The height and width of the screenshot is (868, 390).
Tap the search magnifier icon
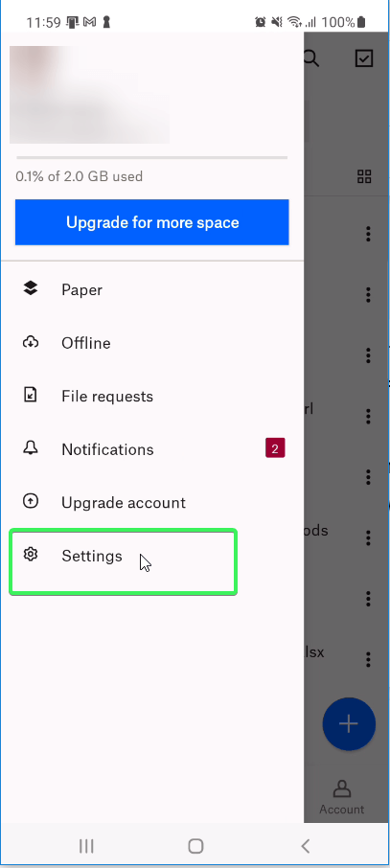click(311, 58)
